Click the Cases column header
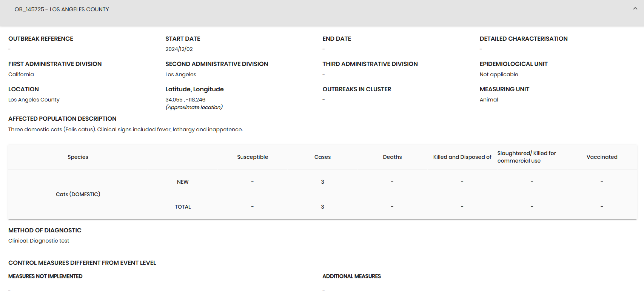Image resolution: width=644 pixels, height=295 pixels. click(322, 157)
